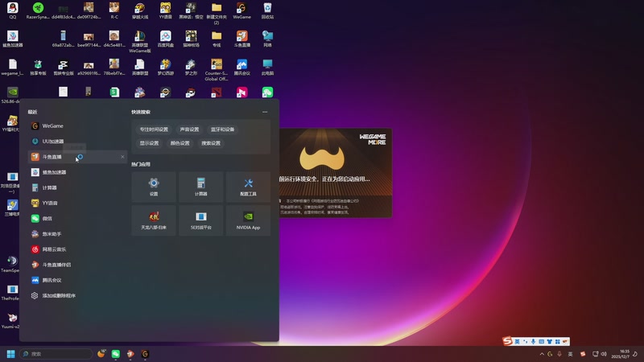Select the WeGame desktop shortcut
This screenshot has height=362, width=644.
click(x=242, y=10)
